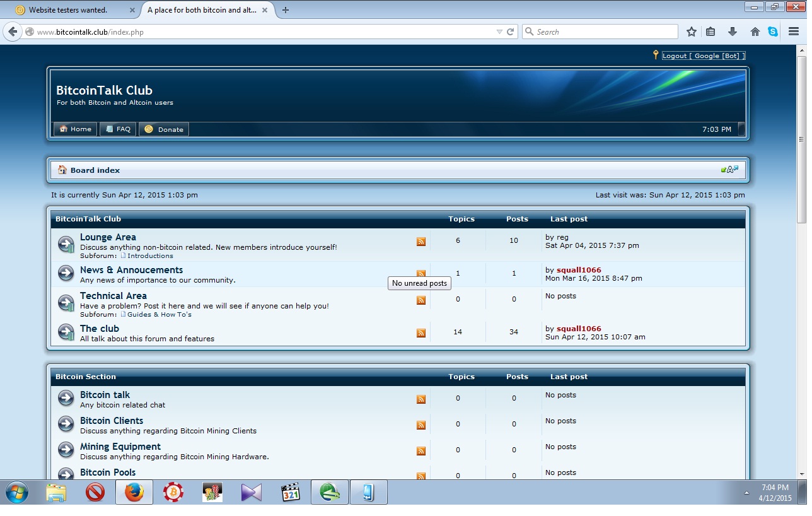Screen dimensions: 812x516
Task: View squall1066 profile in News & Annoucements row
Action: [579, 270]
